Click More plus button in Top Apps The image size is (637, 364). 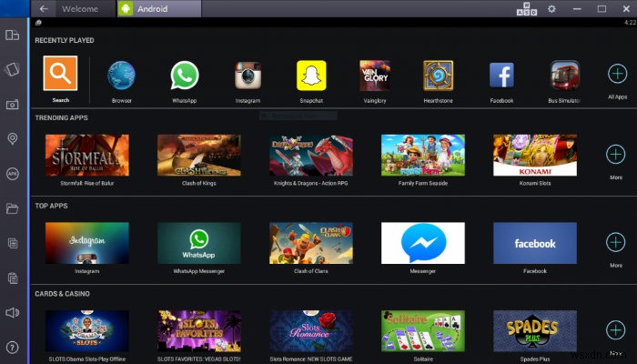point(615,242)
